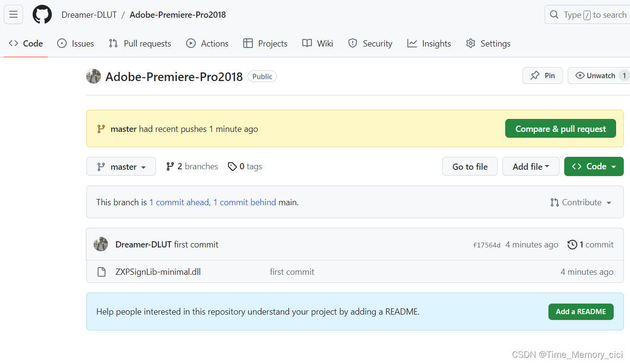
Task: Click the tag icon beside 0 tags
Action: pyautogui.click(x=232, y=166)
